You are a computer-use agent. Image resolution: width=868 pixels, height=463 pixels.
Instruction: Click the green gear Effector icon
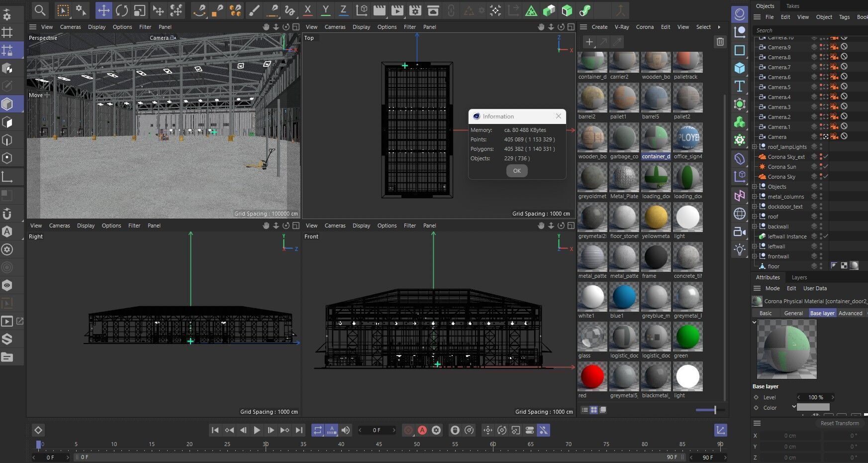coord(740,140)
